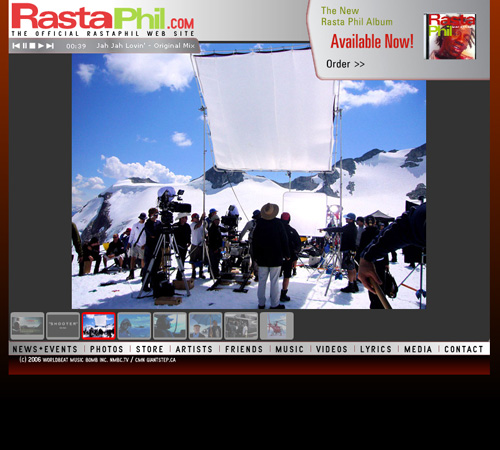Viewport: 500px width, 450px height.
Task: Select the 'SHOOTER' title thumbnail
Action: 63,326
